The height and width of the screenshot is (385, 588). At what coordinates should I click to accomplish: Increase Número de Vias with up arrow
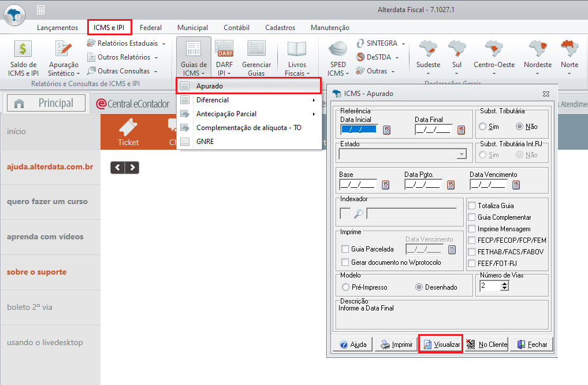coord(505,283)
